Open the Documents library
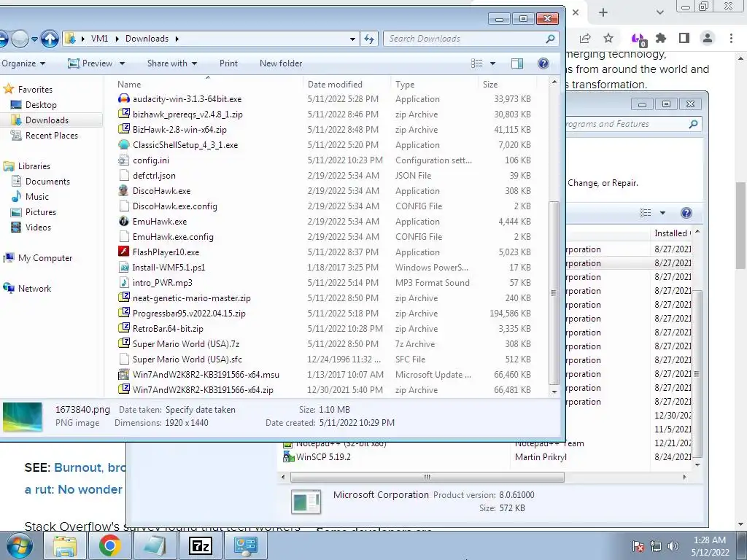The height and width of the screenshot is (560, 747). pyautogui.click(x=47, y=182)
